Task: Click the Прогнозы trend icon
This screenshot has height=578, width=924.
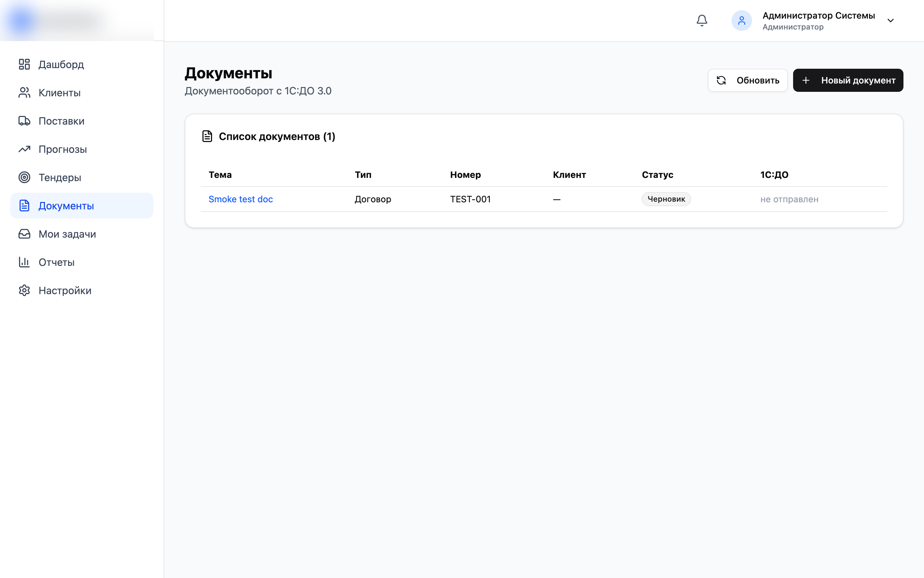Action: pyautogui.click(x=24, y=149)
